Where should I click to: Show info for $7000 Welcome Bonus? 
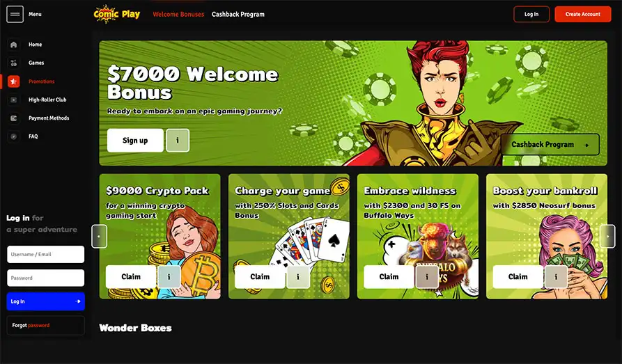(x=178, y=141)
